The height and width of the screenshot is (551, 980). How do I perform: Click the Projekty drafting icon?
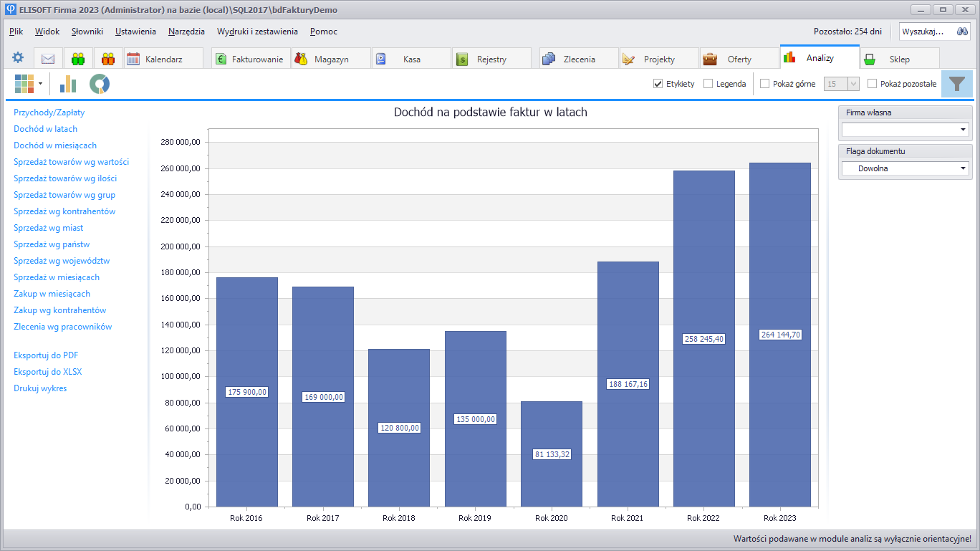(629, 59)
